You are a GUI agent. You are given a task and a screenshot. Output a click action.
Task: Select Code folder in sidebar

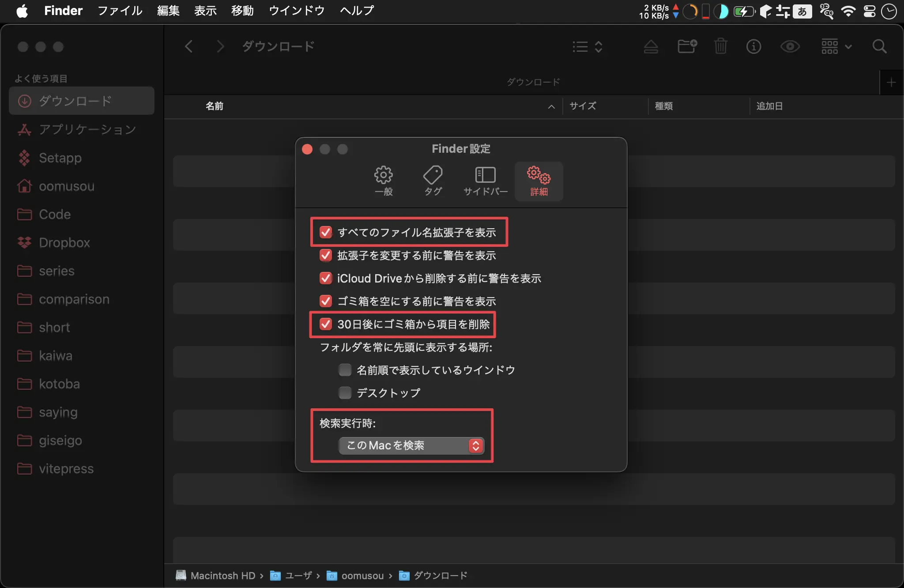coord(82,214)
